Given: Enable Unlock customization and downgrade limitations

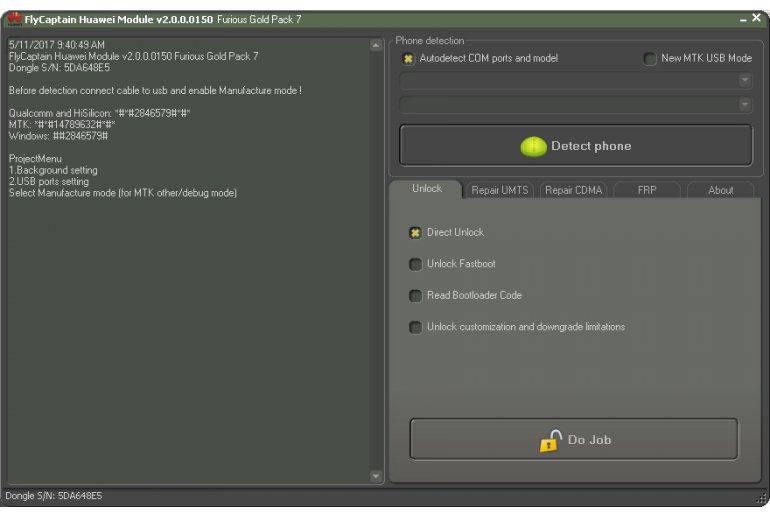Looking at the screenshot, I should click(x=415, y=327).
